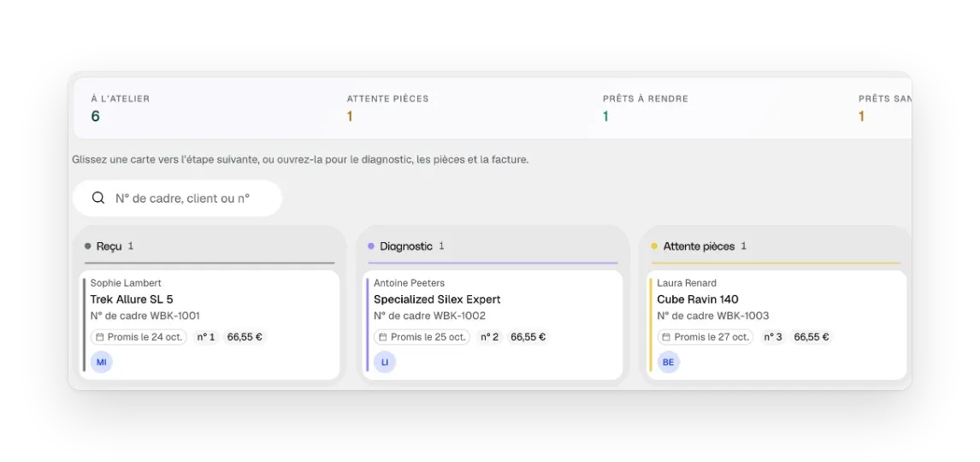This screenshot has width=980, height=462.
Task: Focus the frame number search field
Action: [x=178, y=198]
